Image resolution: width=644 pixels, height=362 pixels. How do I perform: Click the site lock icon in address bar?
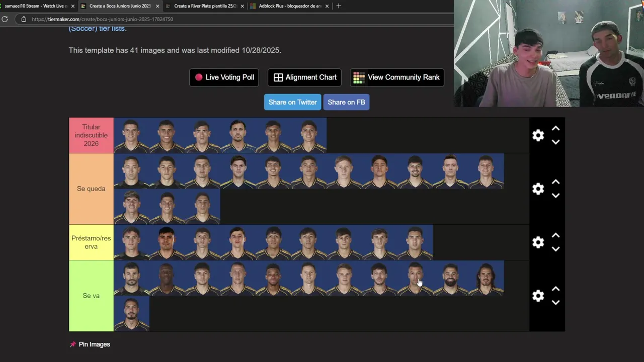tap(24, 19)
